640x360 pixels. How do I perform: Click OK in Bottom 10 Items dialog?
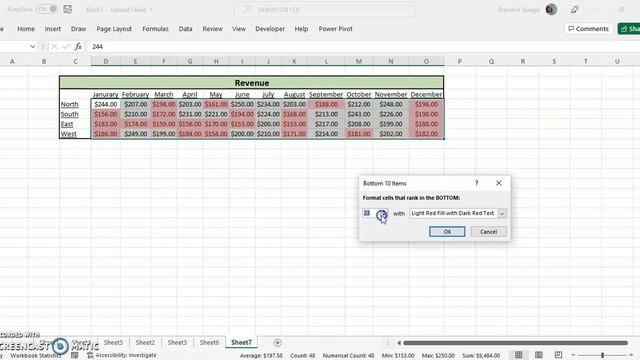pos(447,232)
